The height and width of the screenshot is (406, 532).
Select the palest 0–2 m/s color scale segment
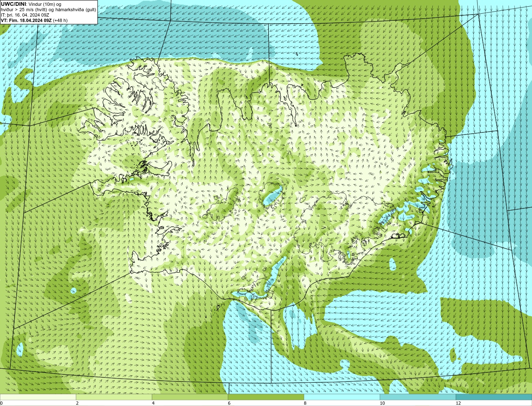[38, 397]
